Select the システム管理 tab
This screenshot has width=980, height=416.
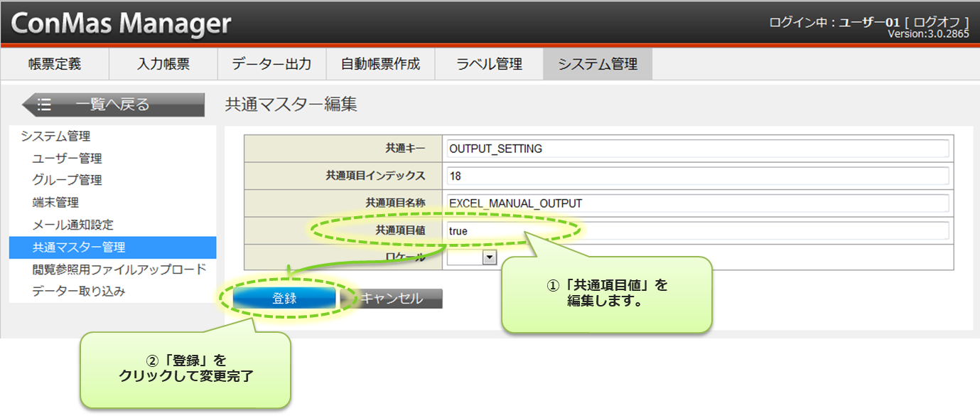click(x=598, y=64)
